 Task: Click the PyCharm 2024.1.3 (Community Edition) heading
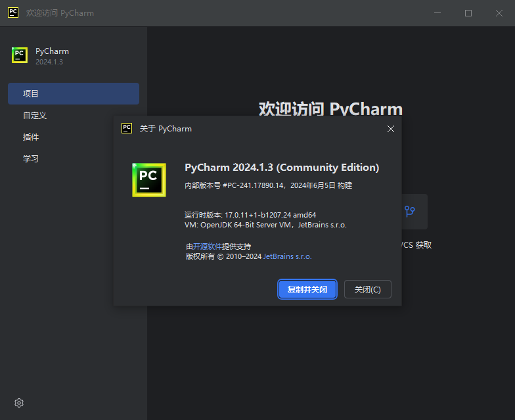point(282,167)
